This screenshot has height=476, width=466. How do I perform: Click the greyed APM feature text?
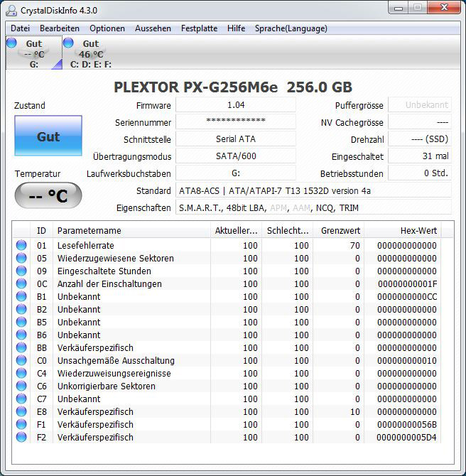pos(278,208)
